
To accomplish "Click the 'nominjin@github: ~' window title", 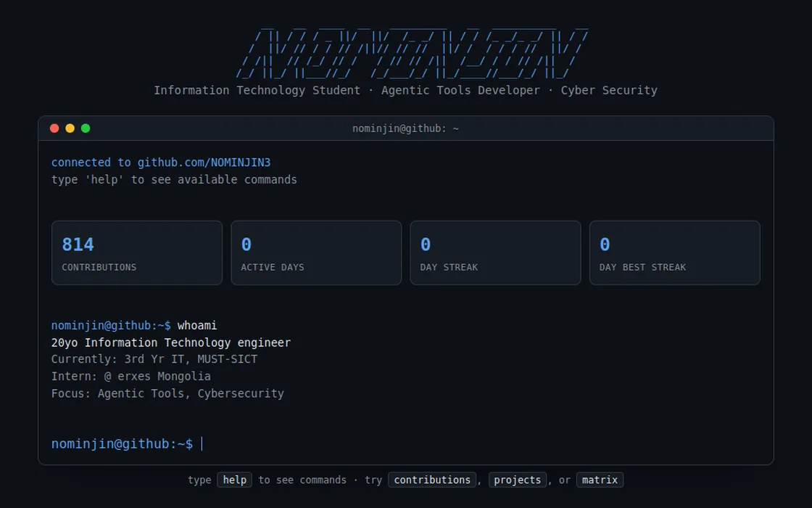I will coord(405,128).
